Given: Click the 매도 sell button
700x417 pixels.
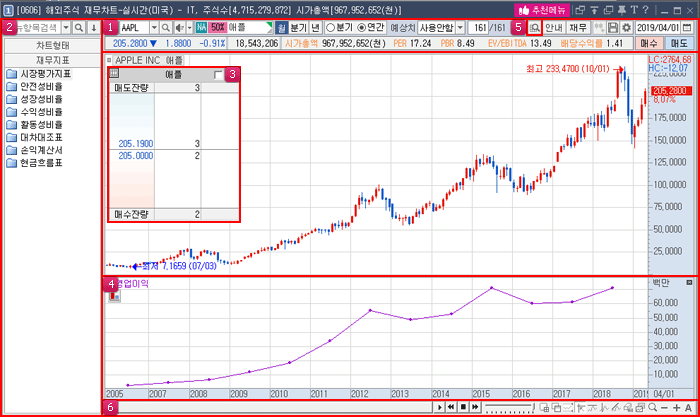Looking at the screenshot, I should 679,43.
